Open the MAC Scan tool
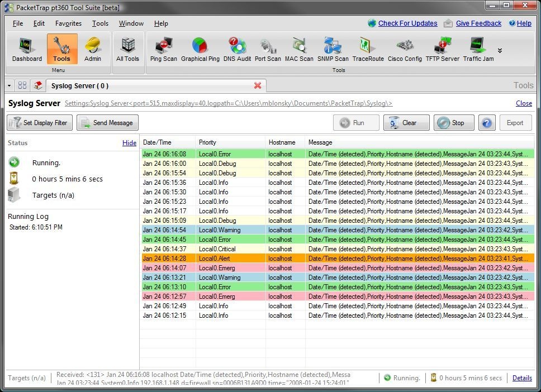This screenshot has width=541, height=392. pos(299,50)
